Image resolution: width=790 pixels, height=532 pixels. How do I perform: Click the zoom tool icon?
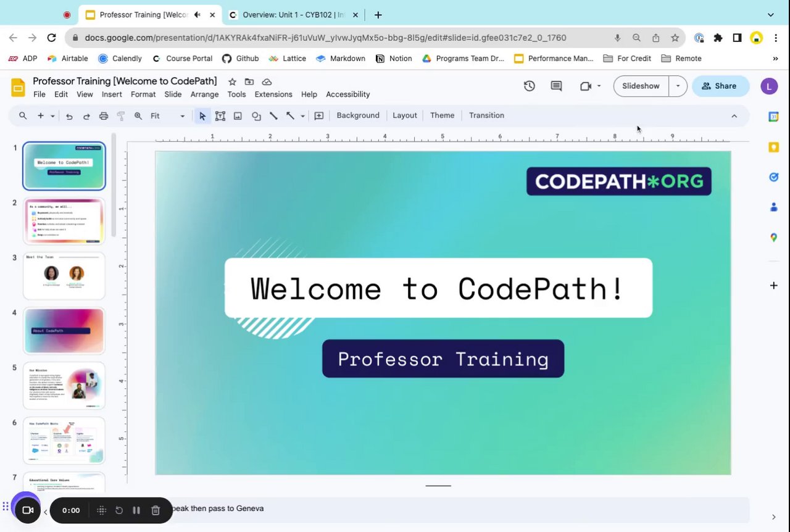(x=138, y=116)
